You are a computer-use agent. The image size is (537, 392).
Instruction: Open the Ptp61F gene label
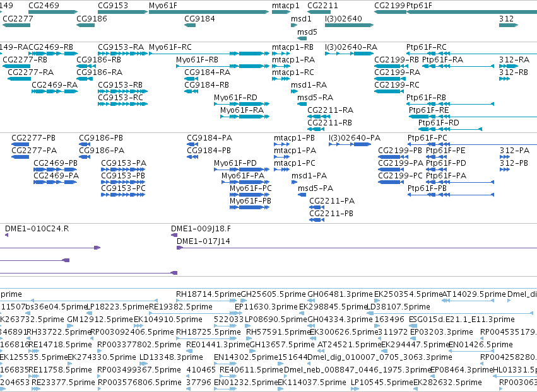[x=419, y=6]
